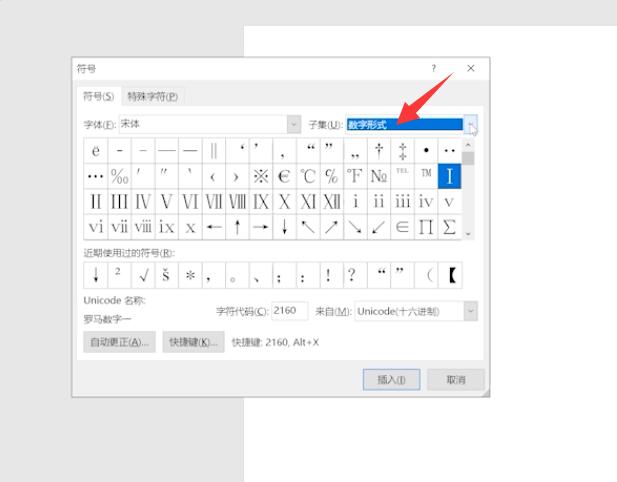
Task: Select the product ∏ symbol
Action: click(x=426, y=227)
